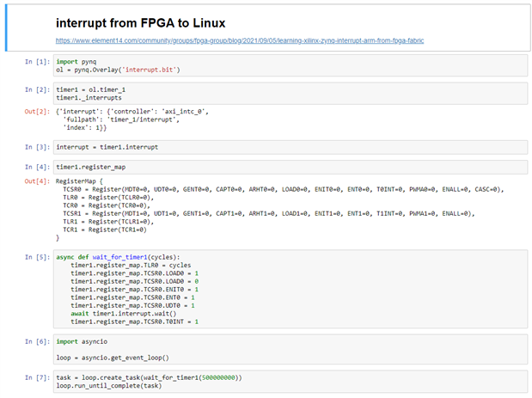Viewport: 532px width, 398px height.
Task: Click the In [5] prompt label
Action: 39,257
